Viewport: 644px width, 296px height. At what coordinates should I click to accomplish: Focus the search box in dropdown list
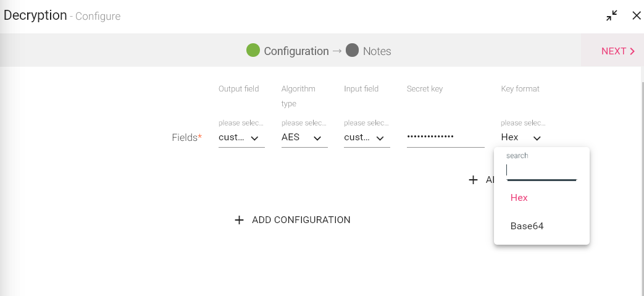point(542,170)
